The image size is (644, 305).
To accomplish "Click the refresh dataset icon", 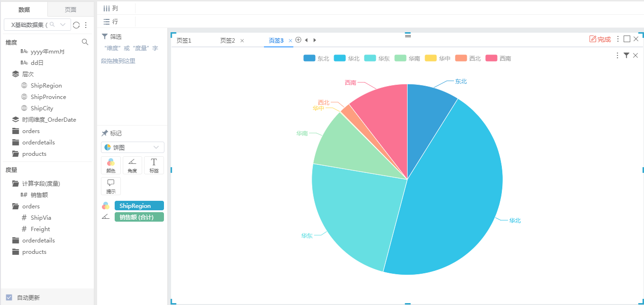I will [76, 25].
